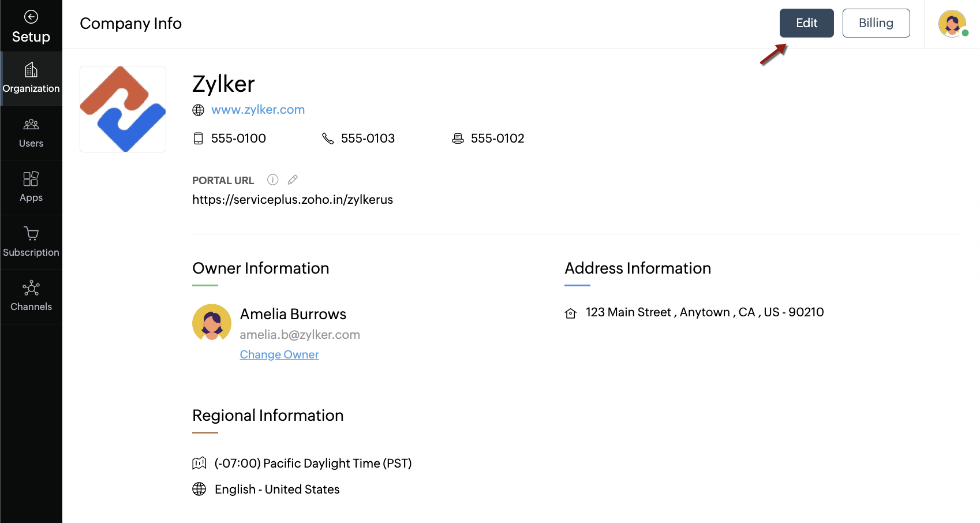980x523 pixels.
Task: Click the Zylker company name heading
Action: pos(223,84)
